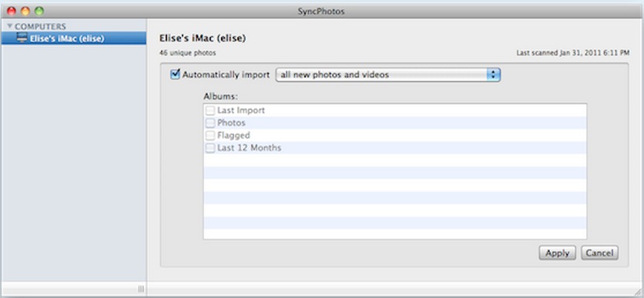Screen dimensions: 644x298
Task: Open the all new photos and videos dropdown
Action: point(387,75)
